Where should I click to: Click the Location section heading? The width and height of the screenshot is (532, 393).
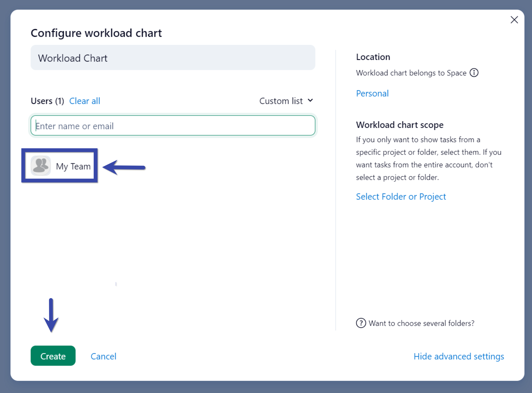coord(373,57)
